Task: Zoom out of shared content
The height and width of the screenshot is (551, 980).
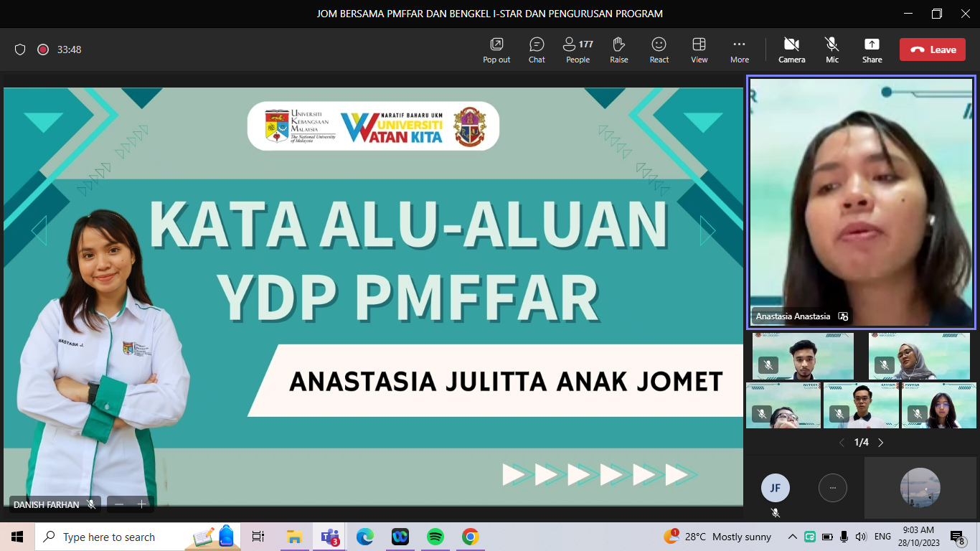Action: (119, 504)
